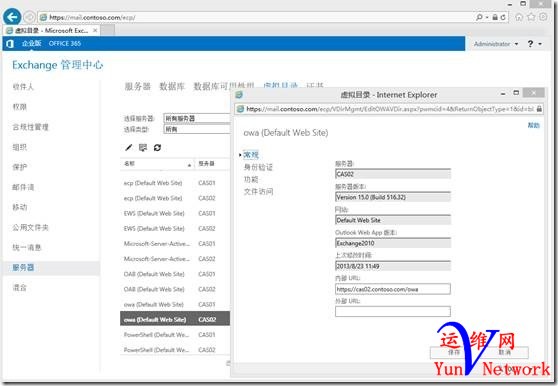Select Protection in left navigation
Screen dimensions: 558x386
pos(20,167)
